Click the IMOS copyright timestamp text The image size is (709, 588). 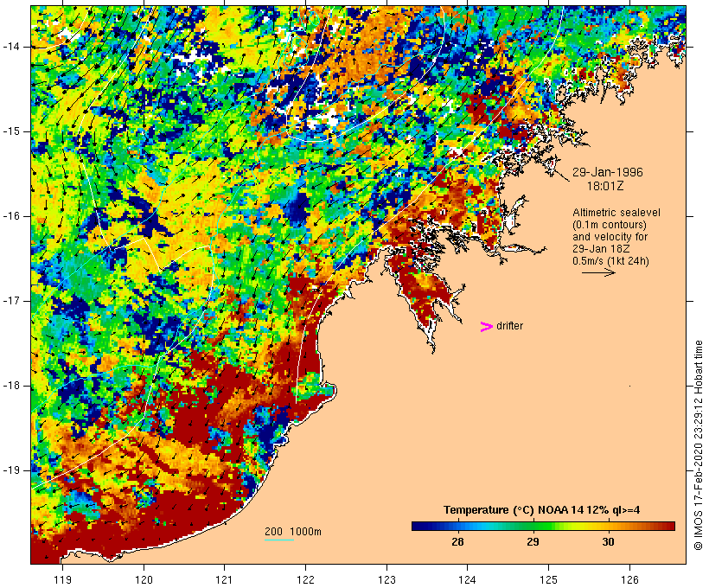(698, 445)
